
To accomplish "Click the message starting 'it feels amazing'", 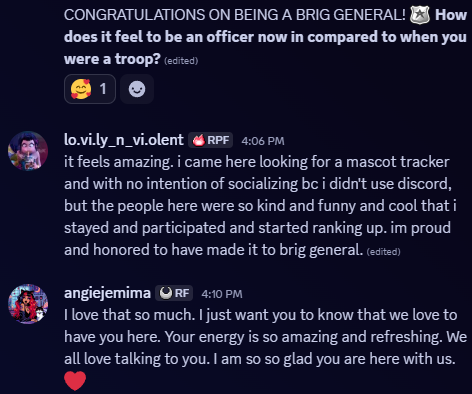I will (x=260, y=206).
